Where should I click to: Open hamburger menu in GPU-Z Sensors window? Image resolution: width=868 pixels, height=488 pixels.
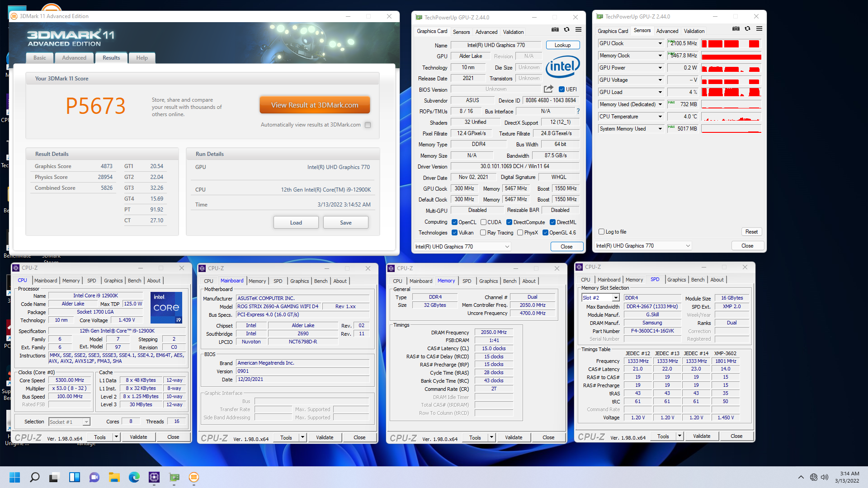point(759,29)
